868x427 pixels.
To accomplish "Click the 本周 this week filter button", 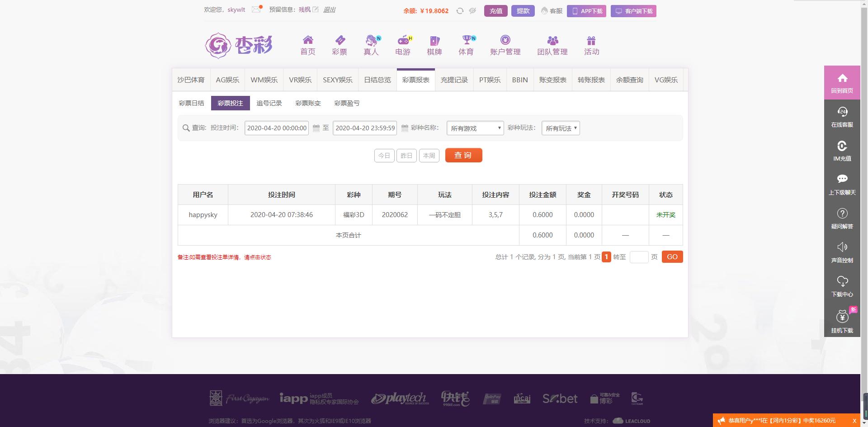I will [x=429, y=156].
